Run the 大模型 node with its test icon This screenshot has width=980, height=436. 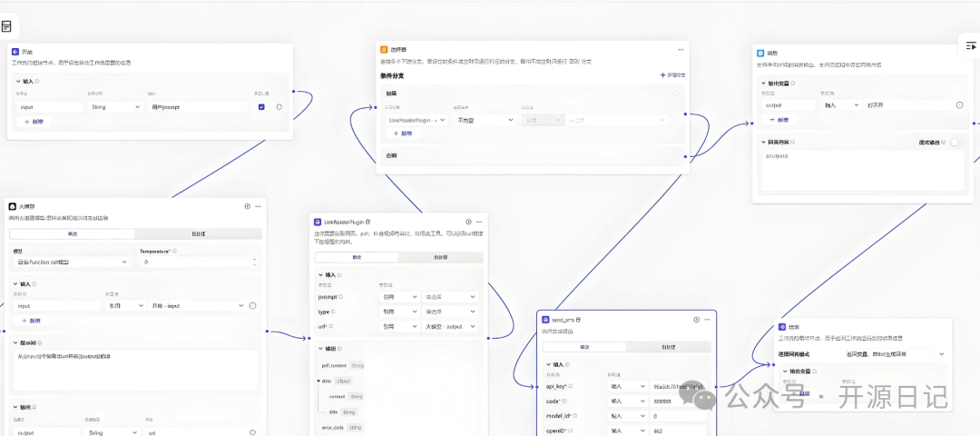247,206
